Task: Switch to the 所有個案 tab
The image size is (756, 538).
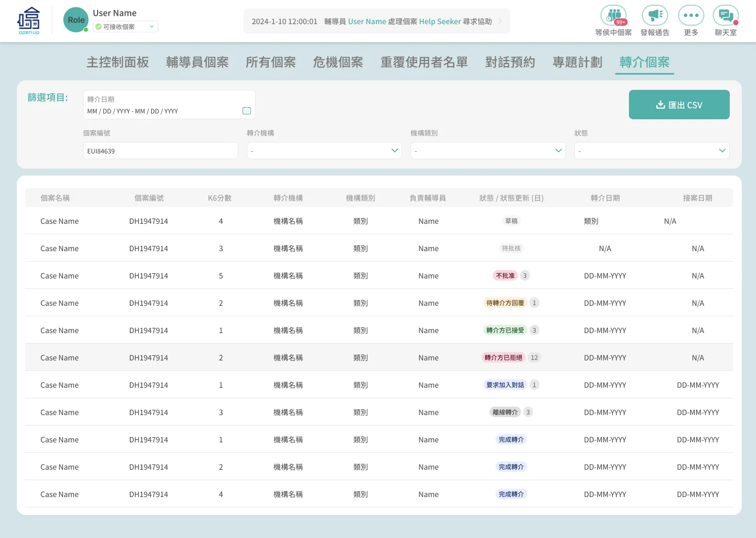Action: click(271, 63)
